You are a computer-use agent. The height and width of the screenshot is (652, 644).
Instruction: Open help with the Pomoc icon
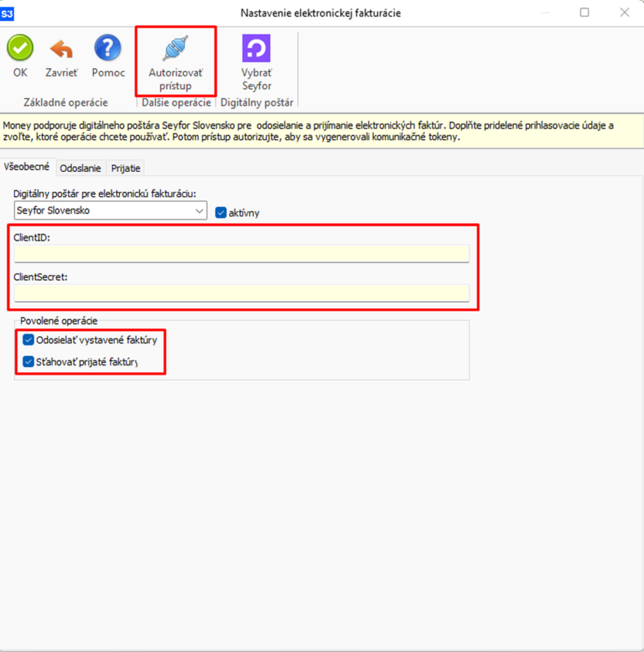tap(108, 48)
